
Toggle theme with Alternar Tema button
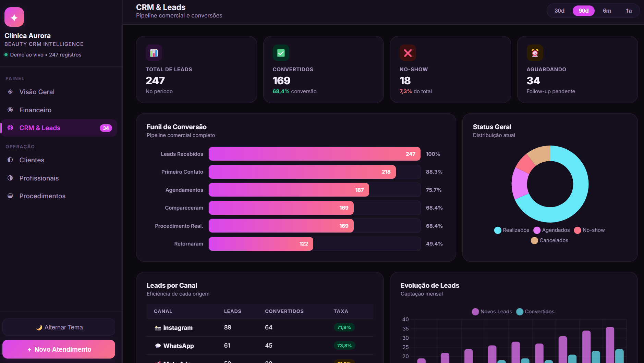point(59,327)
